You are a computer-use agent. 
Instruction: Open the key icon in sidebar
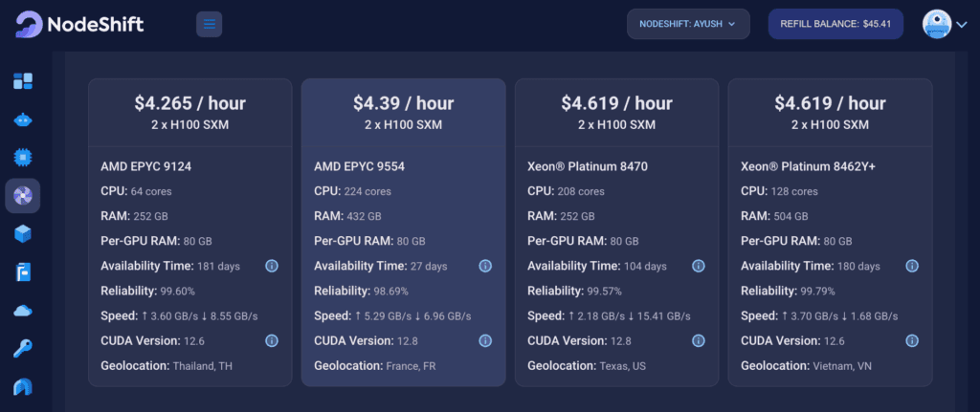point(23,348)
